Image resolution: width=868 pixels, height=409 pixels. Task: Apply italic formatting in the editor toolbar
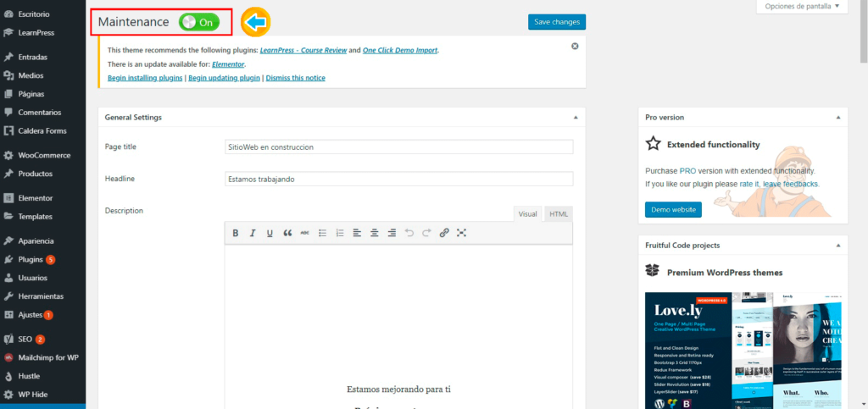pyautogui.click(x=253, y=233)
